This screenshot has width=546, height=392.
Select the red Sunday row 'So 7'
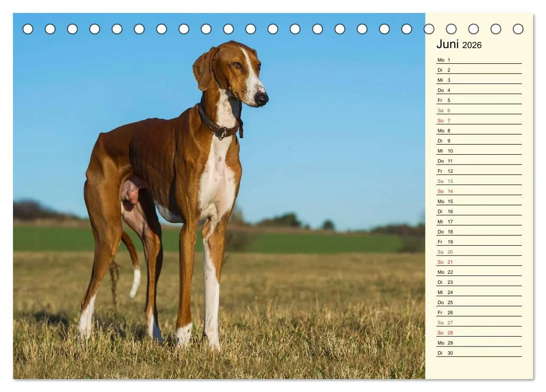(x=479, y=120)
